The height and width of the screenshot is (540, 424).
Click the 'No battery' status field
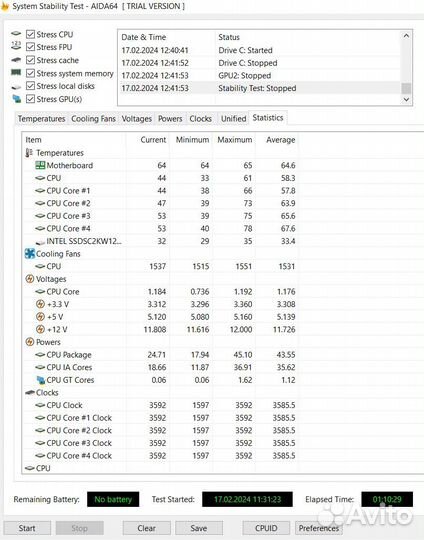point(113,499)
